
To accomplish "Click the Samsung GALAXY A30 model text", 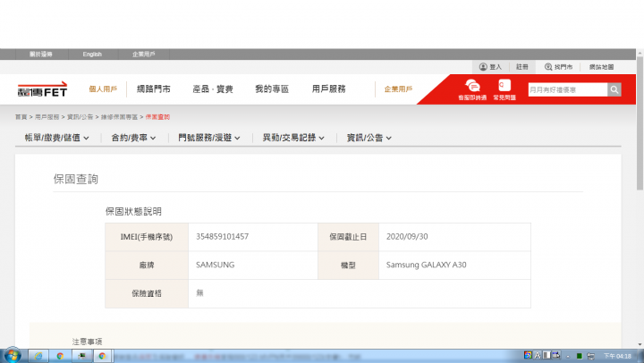I will pos(427,265).
